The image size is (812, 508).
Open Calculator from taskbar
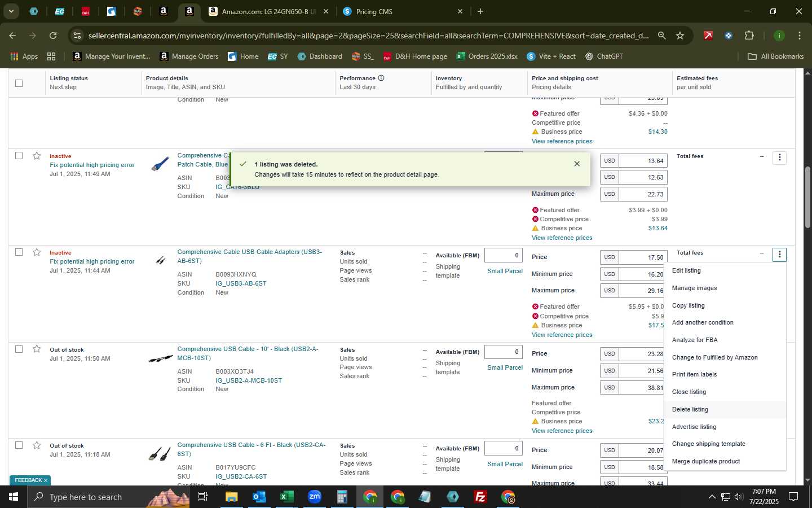[x=342, y=497]
